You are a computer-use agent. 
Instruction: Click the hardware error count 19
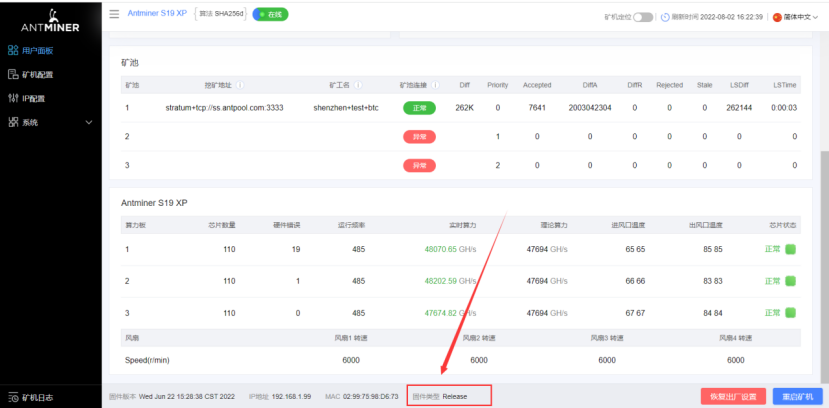[x=296, y=249]
